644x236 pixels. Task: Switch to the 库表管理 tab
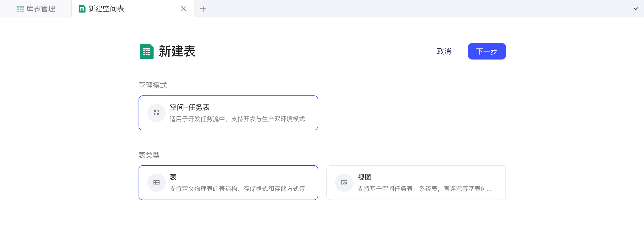pyautogui.click(x=36, y=9)
